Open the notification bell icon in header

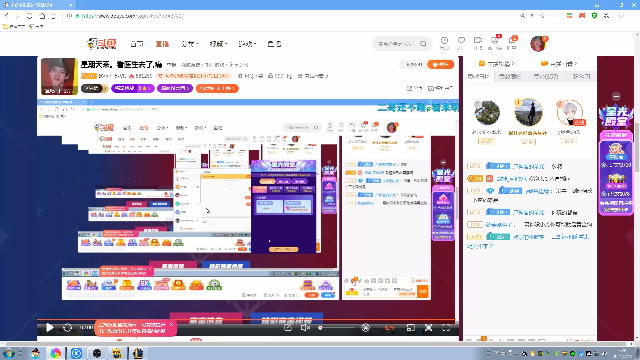(x=512, y=42)
